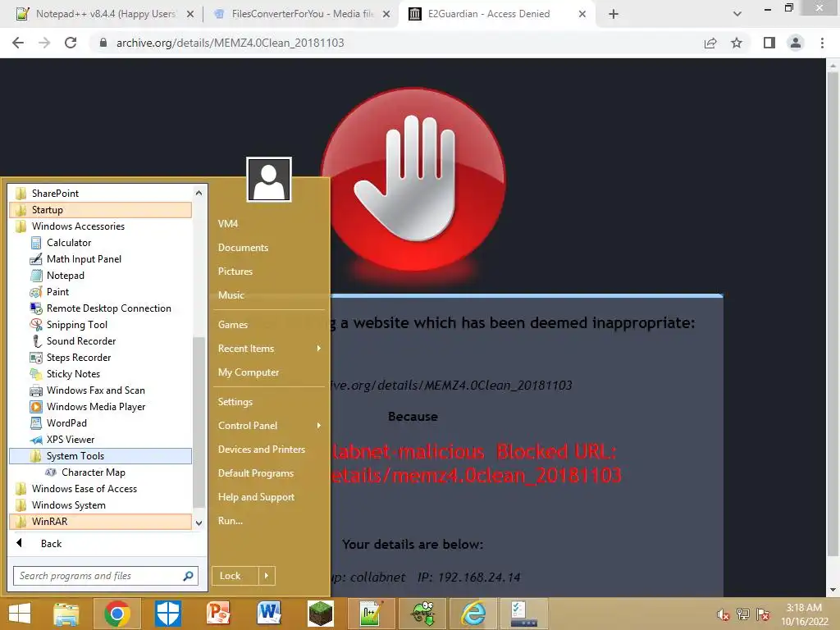
Task: Open the Recent Items submenu arrow
Action: 319,348
